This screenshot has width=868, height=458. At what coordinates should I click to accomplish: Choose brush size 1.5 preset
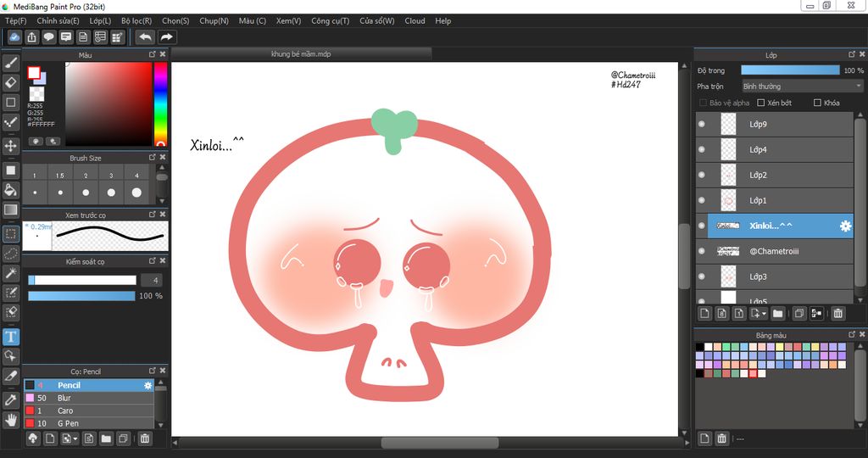[x=60, y=186]
